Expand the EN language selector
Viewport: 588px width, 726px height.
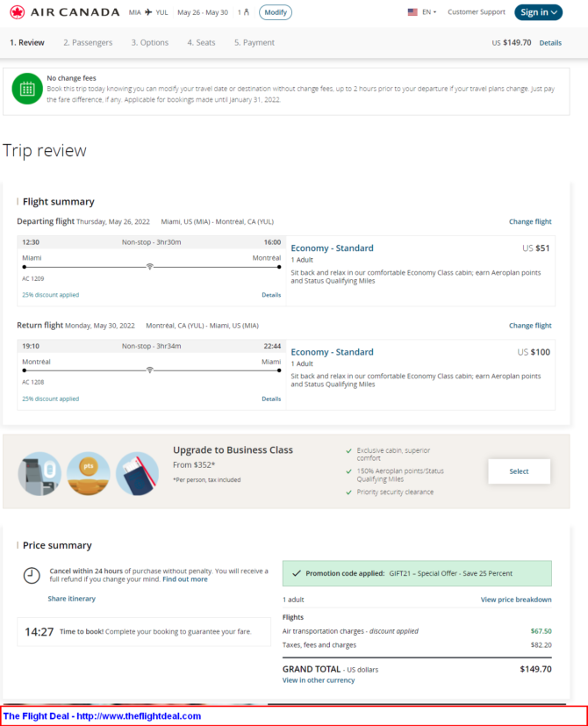[429, 12]
